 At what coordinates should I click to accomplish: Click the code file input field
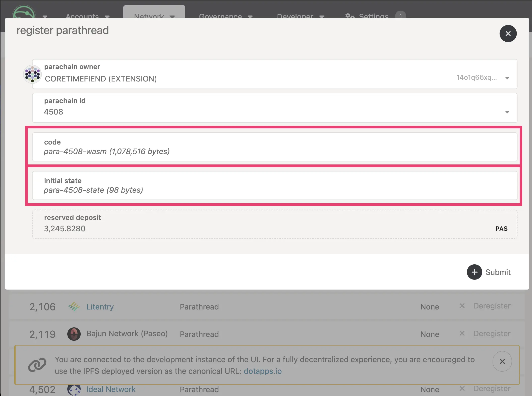[274, 147]
